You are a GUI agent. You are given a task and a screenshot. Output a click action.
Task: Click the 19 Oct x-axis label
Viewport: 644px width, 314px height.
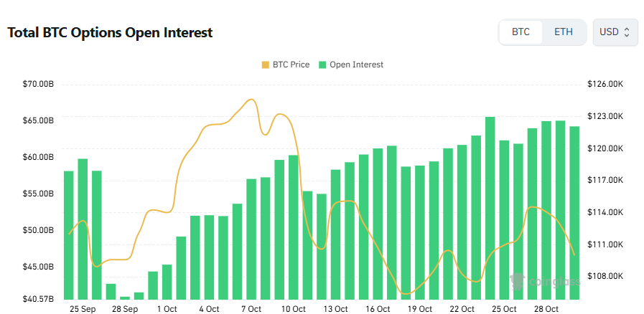[420, 309]
